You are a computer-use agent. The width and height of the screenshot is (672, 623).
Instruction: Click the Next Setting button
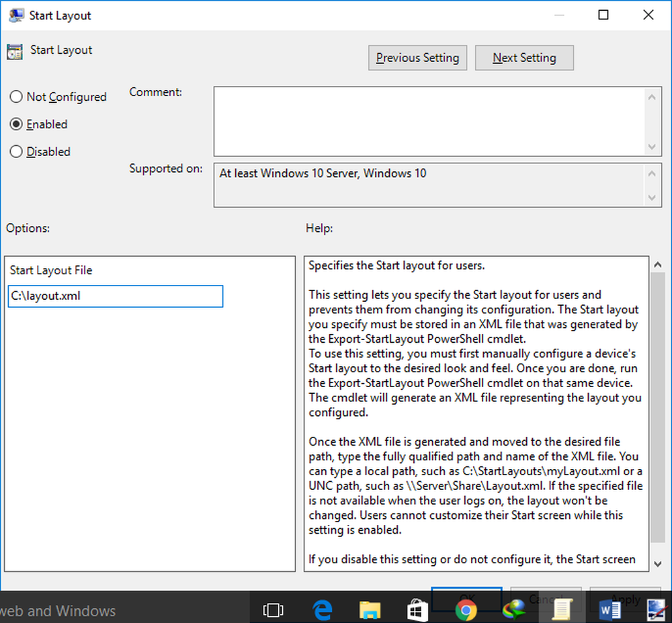point(524,58)
